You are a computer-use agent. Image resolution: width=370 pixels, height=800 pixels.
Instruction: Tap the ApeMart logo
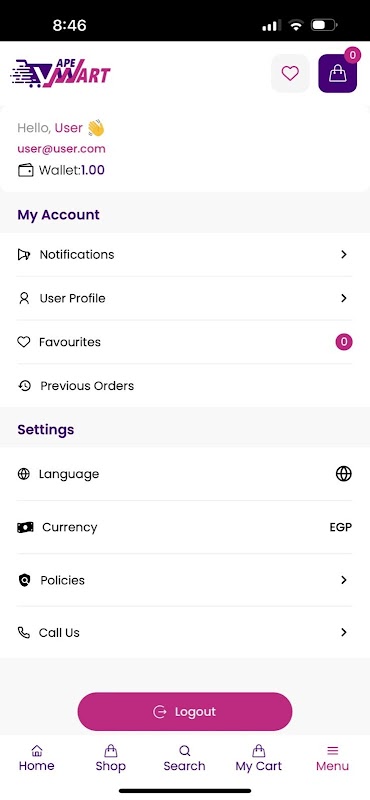coord(60,73)
